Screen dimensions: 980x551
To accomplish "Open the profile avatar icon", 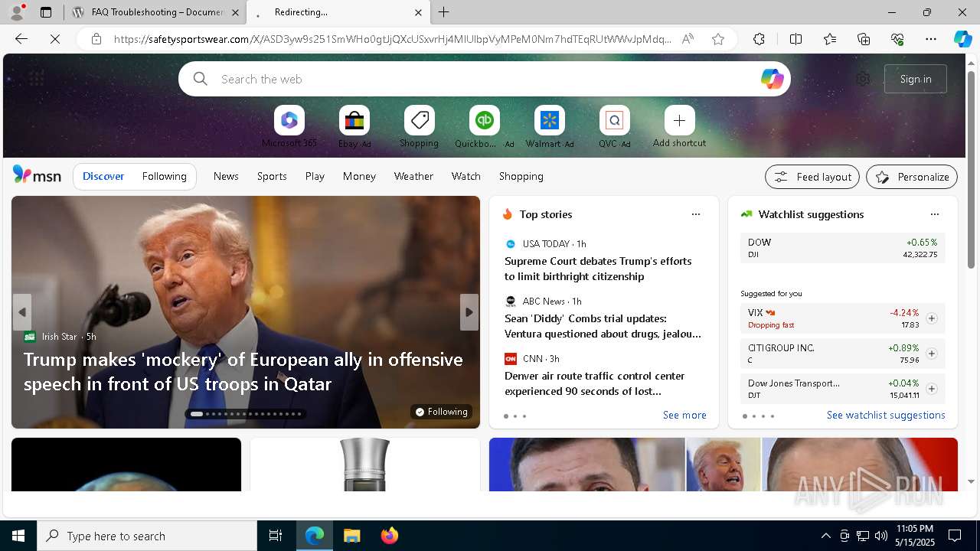I will coord(16,12).
